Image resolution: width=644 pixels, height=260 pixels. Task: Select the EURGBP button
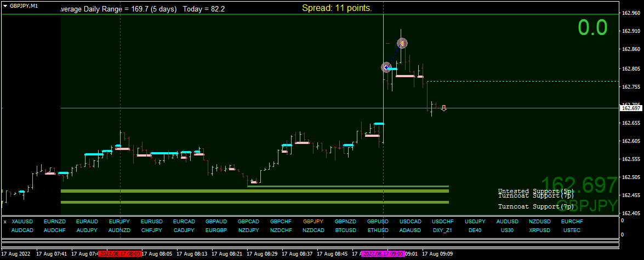[216, 230]
